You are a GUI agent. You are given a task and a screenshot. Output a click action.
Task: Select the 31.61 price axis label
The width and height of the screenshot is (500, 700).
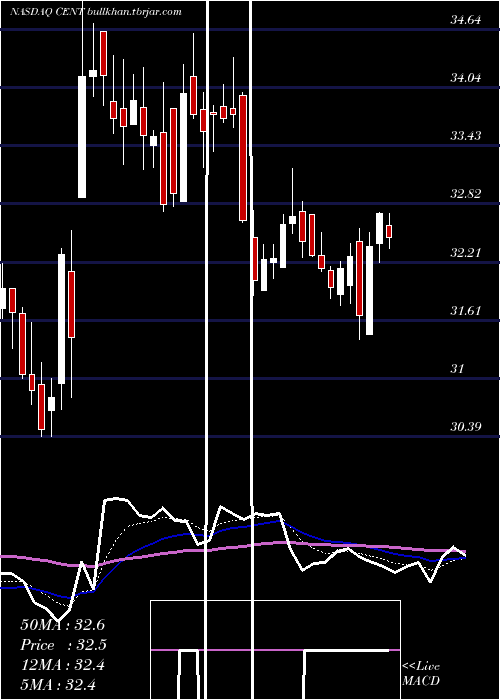coord(465,311)
